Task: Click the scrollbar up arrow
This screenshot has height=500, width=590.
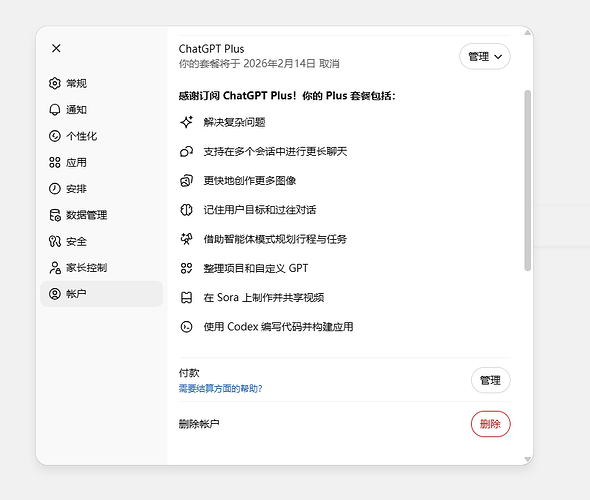Action: point(528,33)
